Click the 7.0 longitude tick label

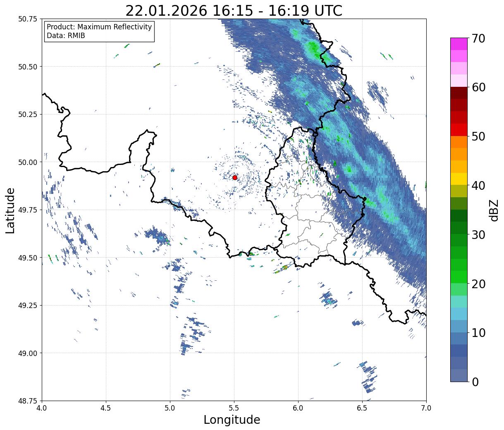[426, 408]
